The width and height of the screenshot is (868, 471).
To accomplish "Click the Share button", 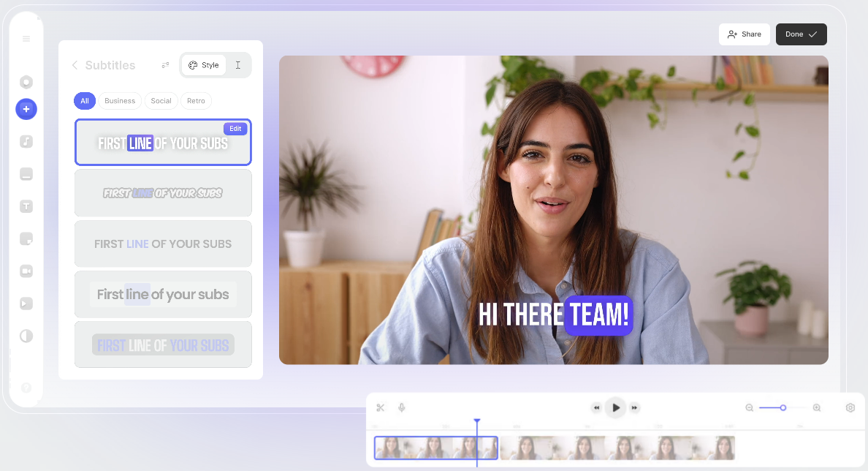I will (x=744, y=34).
